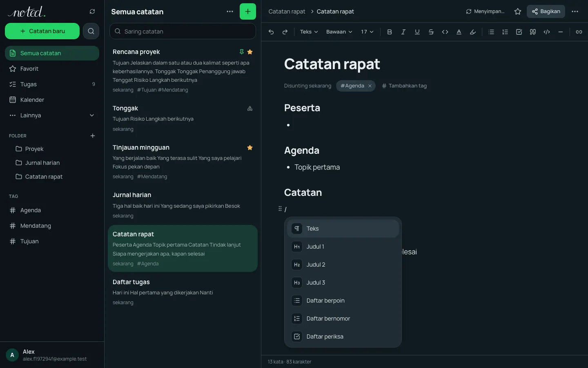Open the font size 17 dropdown
This screenshot has width=588, height=368.
367,32
